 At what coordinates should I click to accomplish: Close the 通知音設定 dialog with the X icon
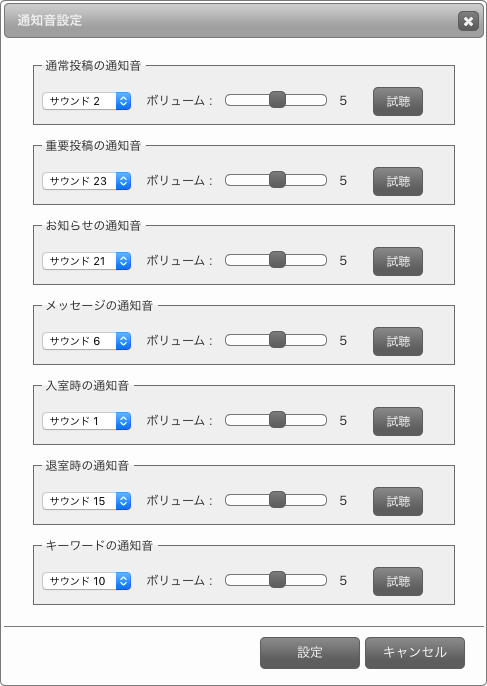click(x=468, y=21)
